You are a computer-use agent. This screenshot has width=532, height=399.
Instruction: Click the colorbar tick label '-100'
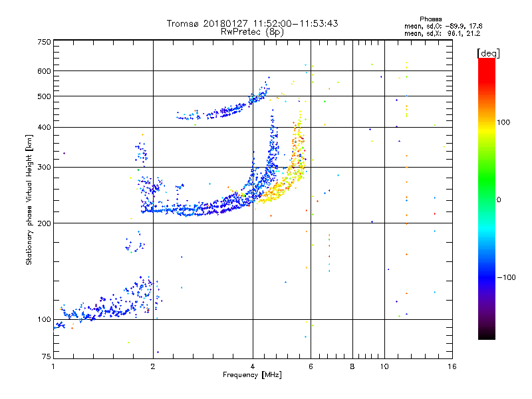(x=507, y=277)
